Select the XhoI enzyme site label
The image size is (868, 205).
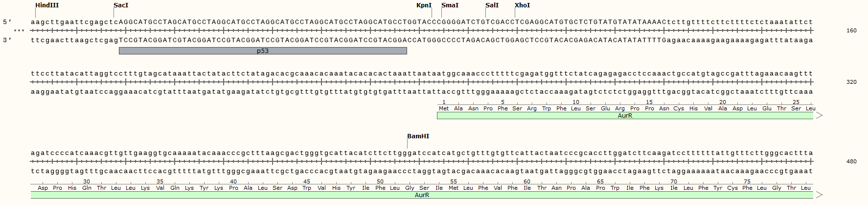coord(522,5)
